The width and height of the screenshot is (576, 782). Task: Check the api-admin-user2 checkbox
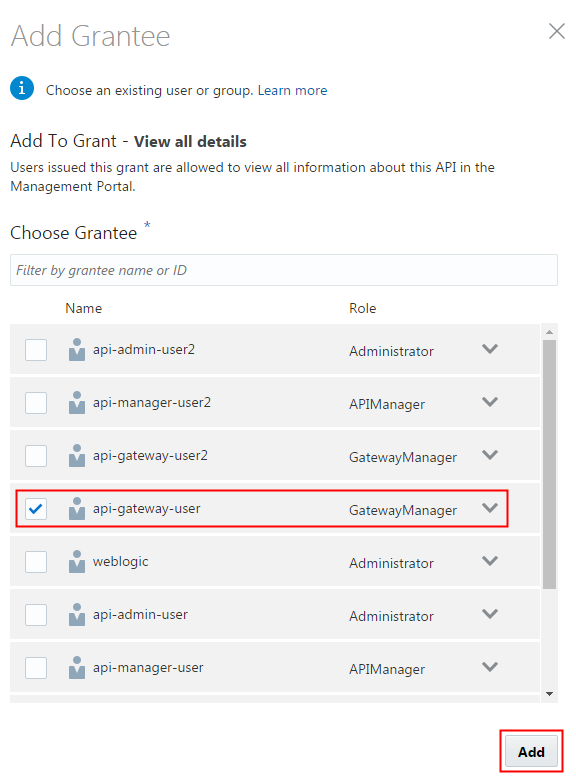coord(36,350)
